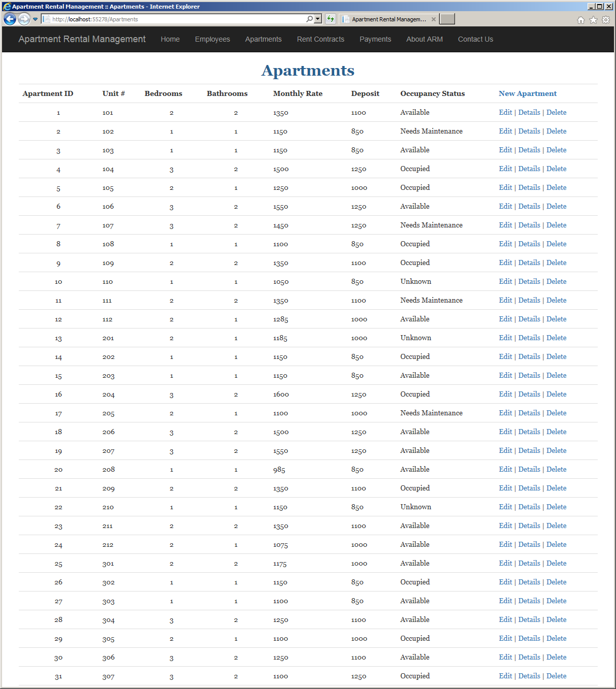Viewport: 616px width, 689px height.
Task: Open the Contact Us menu item
Action: tap(475, 39)
